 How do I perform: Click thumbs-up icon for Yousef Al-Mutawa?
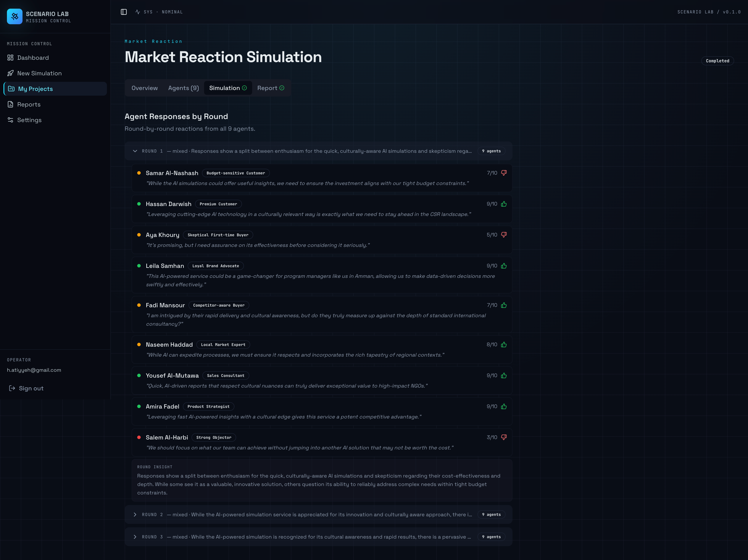503,375
